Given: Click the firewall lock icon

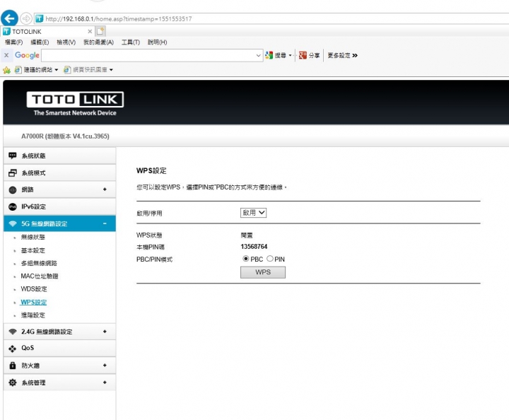Looking at the screenshot, I should click(x=12, y=366).
